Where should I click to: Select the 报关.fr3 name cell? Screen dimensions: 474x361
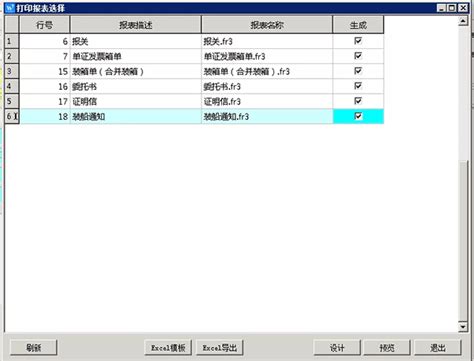click(267, 41)
